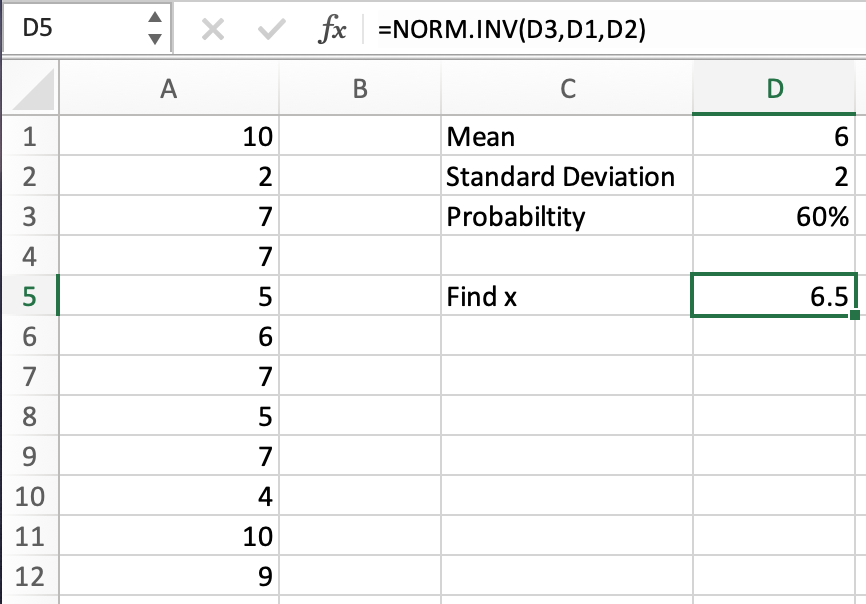This screenshot has width=866, height=604.
Task: Select column C header
Action: point(567,90)
